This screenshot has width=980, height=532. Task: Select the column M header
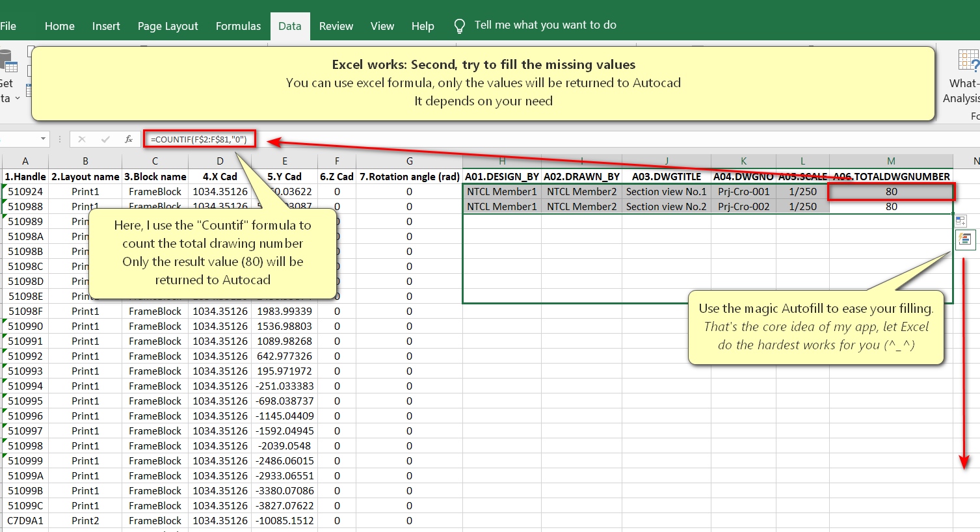[891, 161]
